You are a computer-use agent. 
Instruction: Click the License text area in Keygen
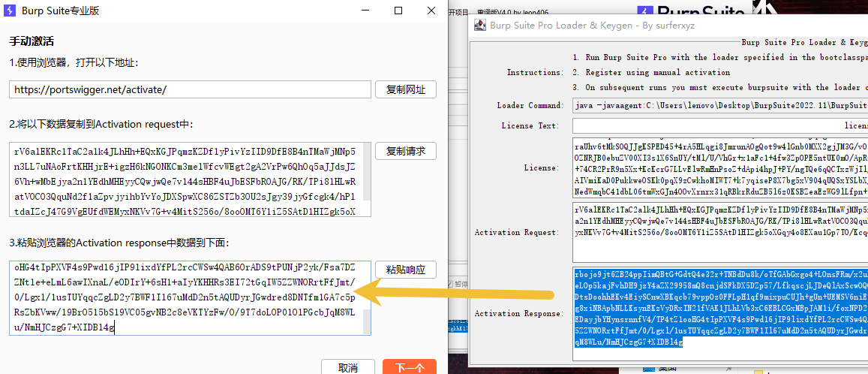coord(720,168)
